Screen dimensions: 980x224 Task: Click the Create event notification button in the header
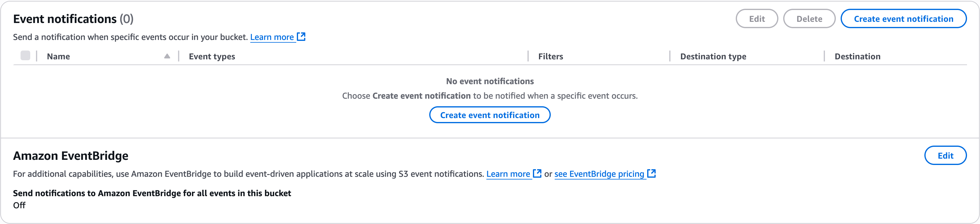(904, 18)
